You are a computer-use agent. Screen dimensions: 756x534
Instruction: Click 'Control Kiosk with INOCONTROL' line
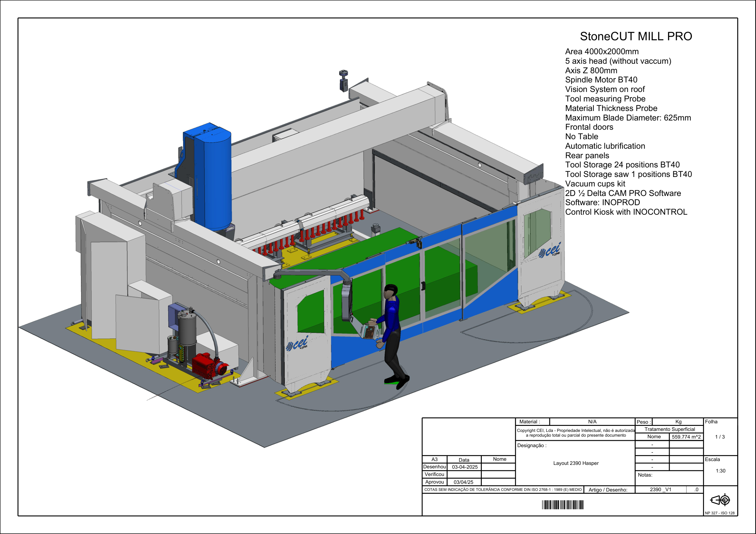click(x=626, y=212)
